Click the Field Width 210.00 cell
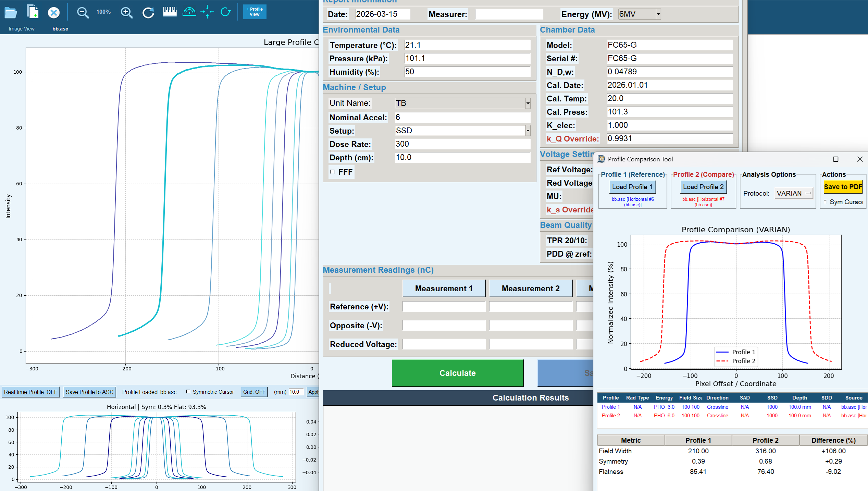 point(698,451)
